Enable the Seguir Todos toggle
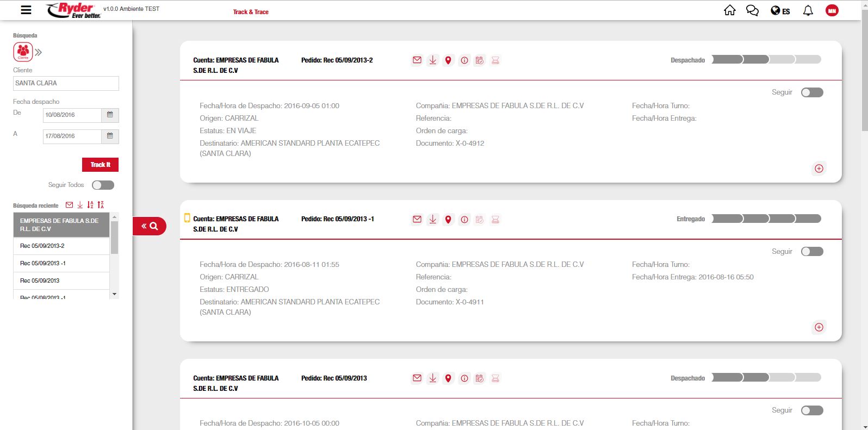This screenshot has width=868, height=430. (103, 185)
